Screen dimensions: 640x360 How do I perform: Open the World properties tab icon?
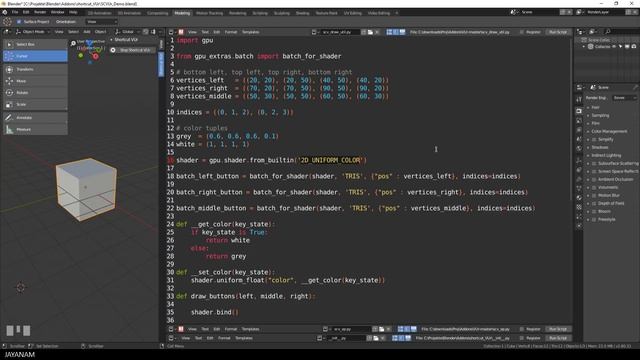coord(579,149)
